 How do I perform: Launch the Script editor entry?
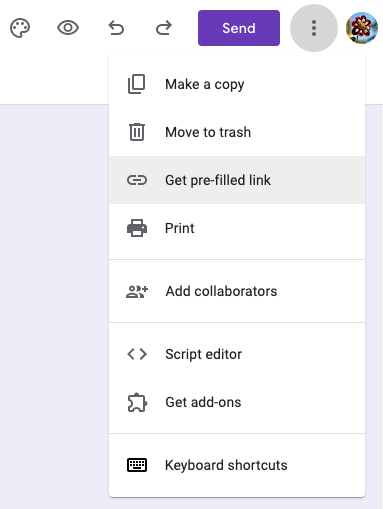click(x=237, y=354)
